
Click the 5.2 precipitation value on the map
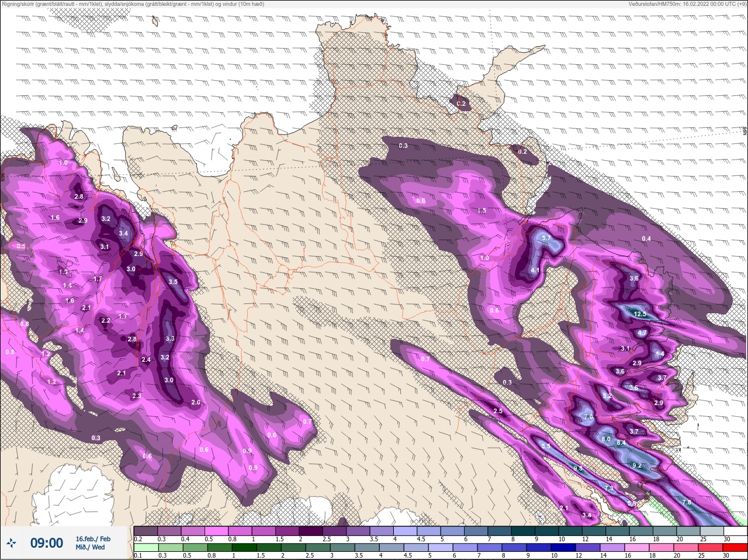[607, 396]
